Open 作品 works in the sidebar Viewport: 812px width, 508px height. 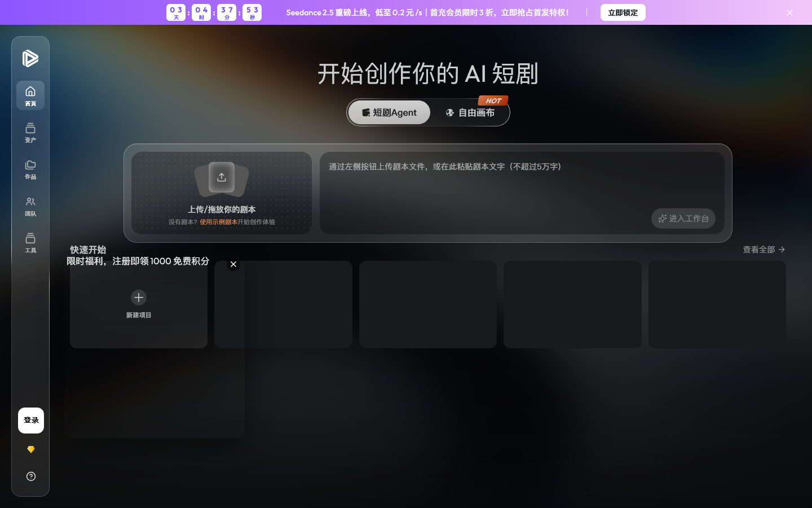[x=30, y=169]
